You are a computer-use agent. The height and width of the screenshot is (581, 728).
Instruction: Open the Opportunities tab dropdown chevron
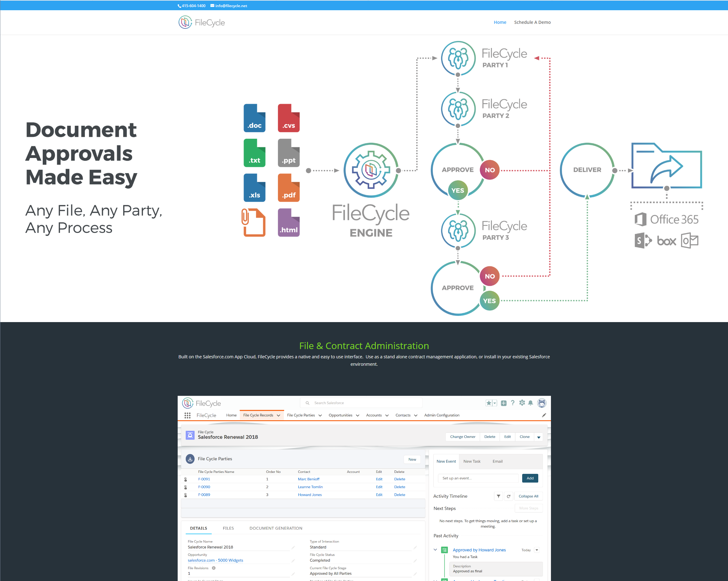point(357,416)
